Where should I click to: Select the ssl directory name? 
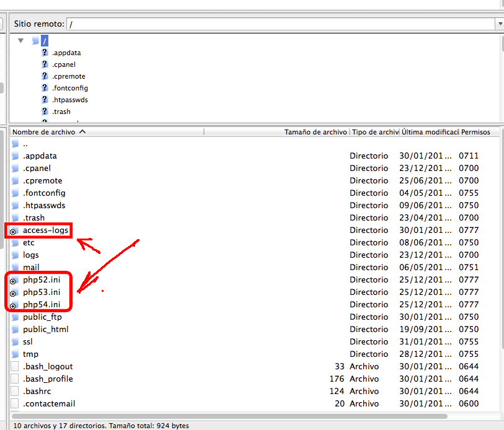pos(28,341)
